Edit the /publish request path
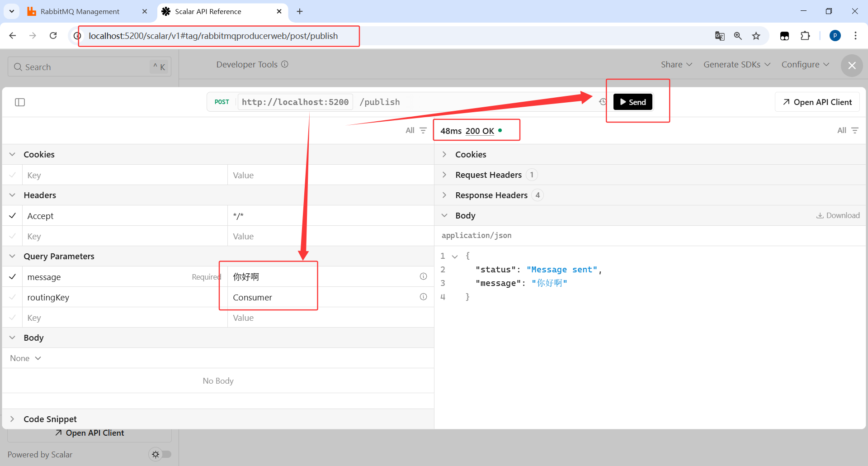Image resolution: width=868 pixels, height=466 pixels. 380,102
